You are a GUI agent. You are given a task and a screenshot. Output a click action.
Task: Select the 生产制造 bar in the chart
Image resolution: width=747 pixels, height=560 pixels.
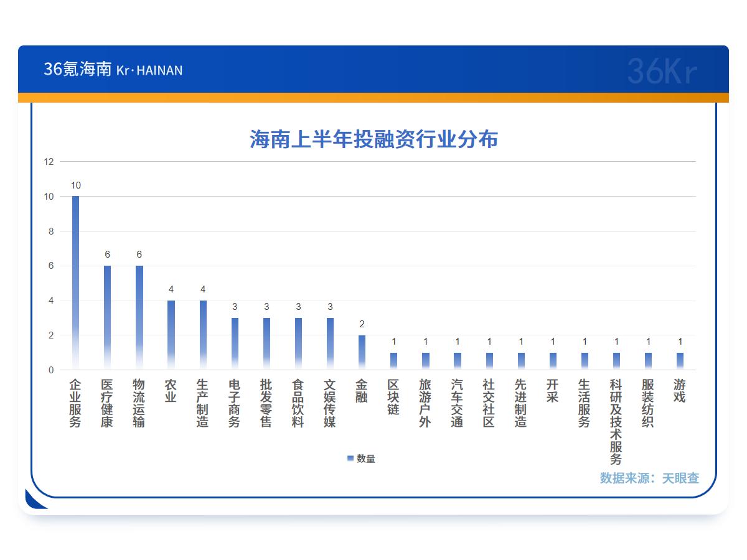click(x=202, y=335)
